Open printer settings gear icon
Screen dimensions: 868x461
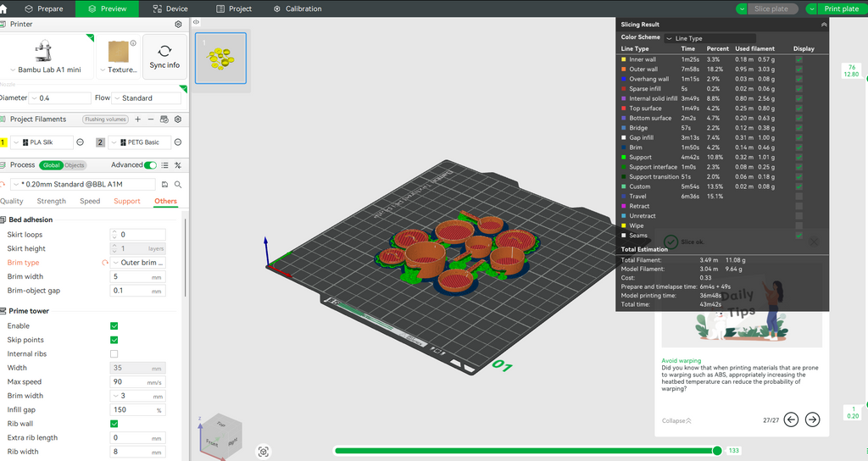[178, 25]
